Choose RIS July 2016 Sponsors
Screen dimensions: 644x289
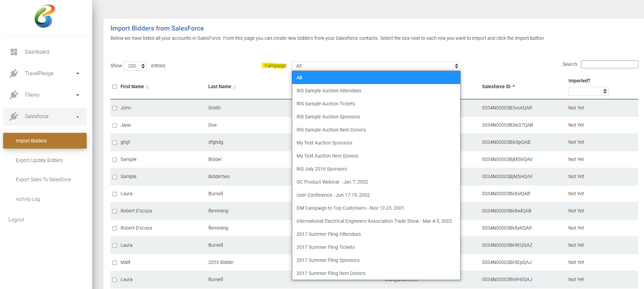click(x=376, y=169)
